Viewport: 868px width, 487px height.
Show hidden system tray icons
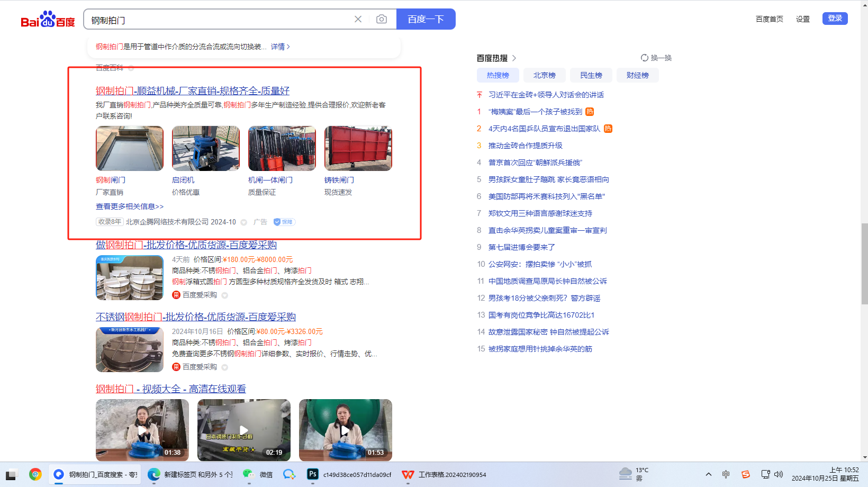(x=709, y=474)
